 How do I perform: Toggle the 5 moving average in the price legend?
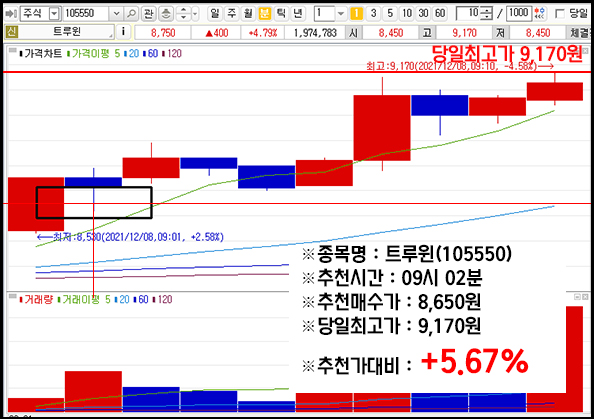117,53
